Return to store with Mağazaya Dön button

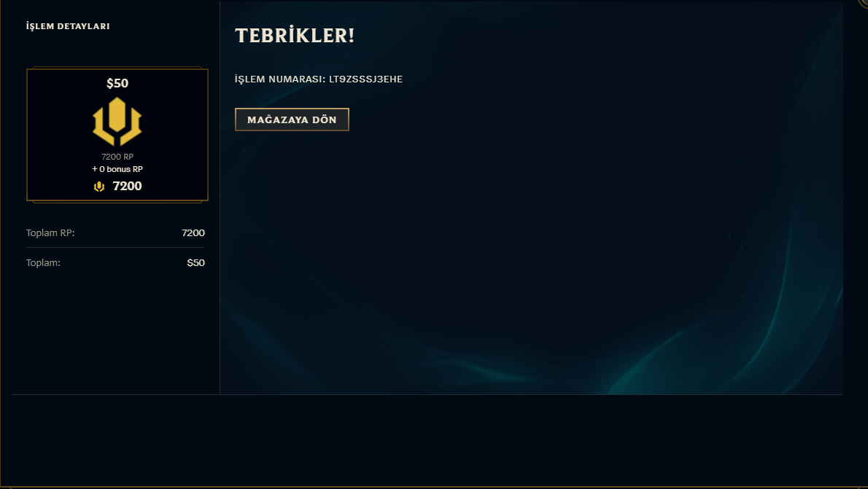(292, 120)
